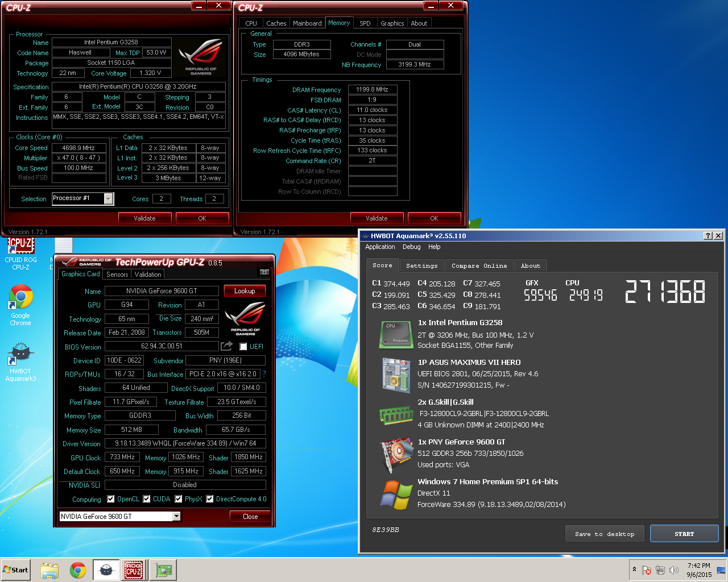Click the BIOS Version field 62.94.3C.00.51
The height and width of the screenshot is (582, 728).
coord(162,346)
